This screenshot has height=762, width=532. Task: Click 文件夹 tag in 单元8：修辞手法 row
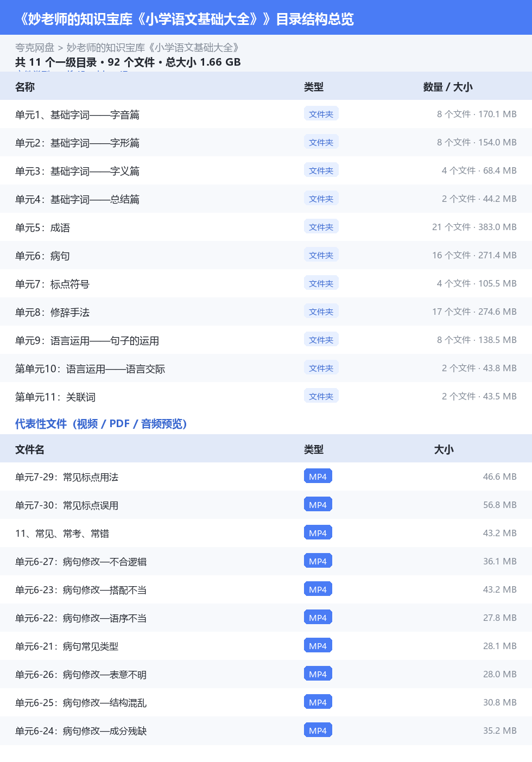pos(321,312)
